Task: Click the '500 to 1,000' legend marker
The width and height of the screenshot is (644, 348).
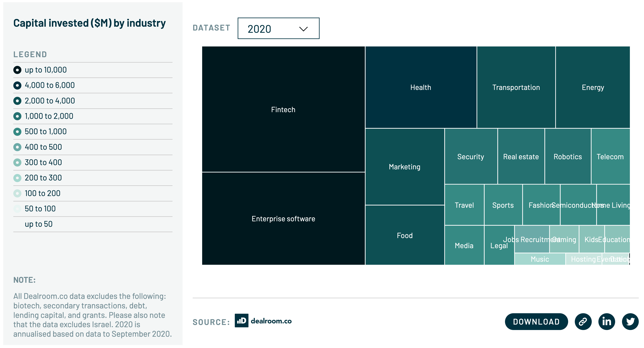Action: (17, 131)
